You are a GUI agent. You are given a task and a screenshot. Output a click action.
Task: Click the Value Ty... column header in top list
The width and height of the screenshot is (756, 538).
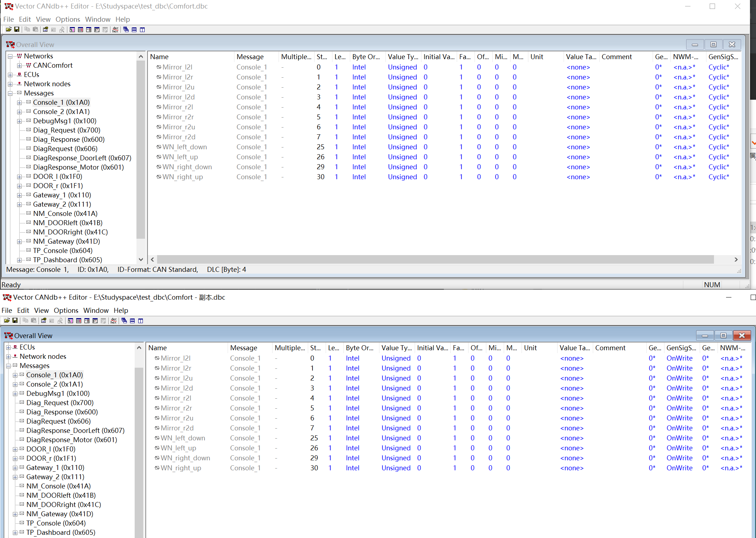click(x=403, y=57)
